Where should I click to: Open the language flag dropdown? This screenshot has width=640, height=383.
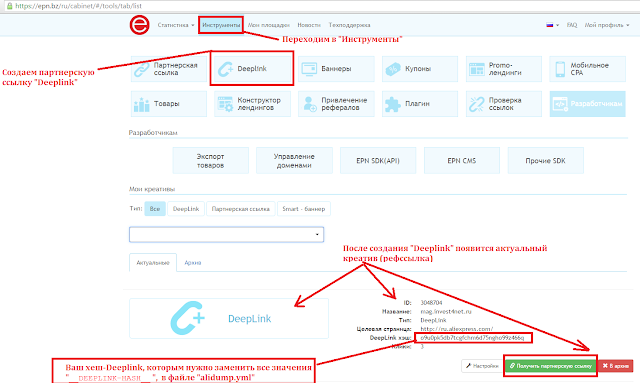coord(552,25)
